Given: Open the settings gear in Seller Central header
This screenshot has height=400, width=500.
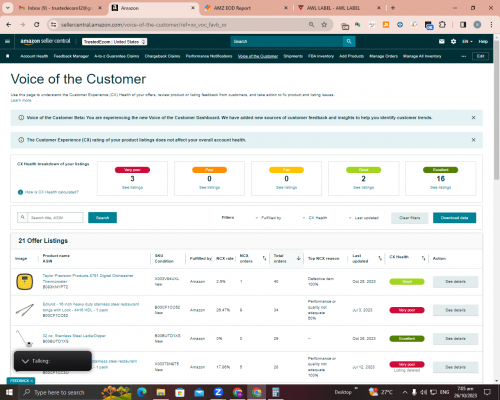Looking at the screenshot, I should [x=453, y=41].
